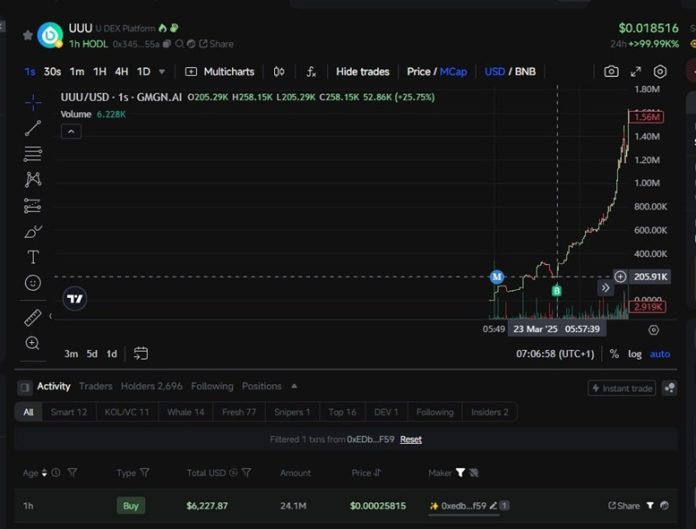The image size is (696, 529).
Task: Take a chart snapshot with camera icon
Action: 611,72
